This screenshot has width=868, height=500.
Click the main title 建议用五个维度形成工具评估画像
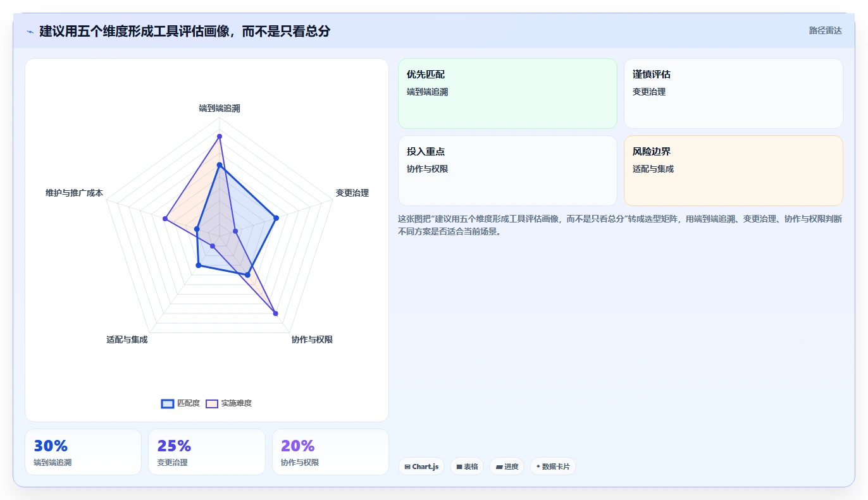185,31
